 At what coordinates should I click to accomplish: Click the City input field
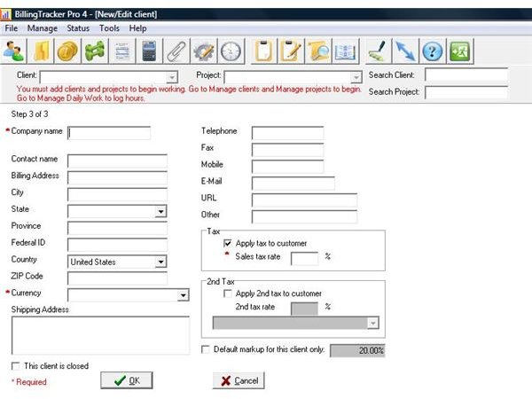(x=117, y=194)
